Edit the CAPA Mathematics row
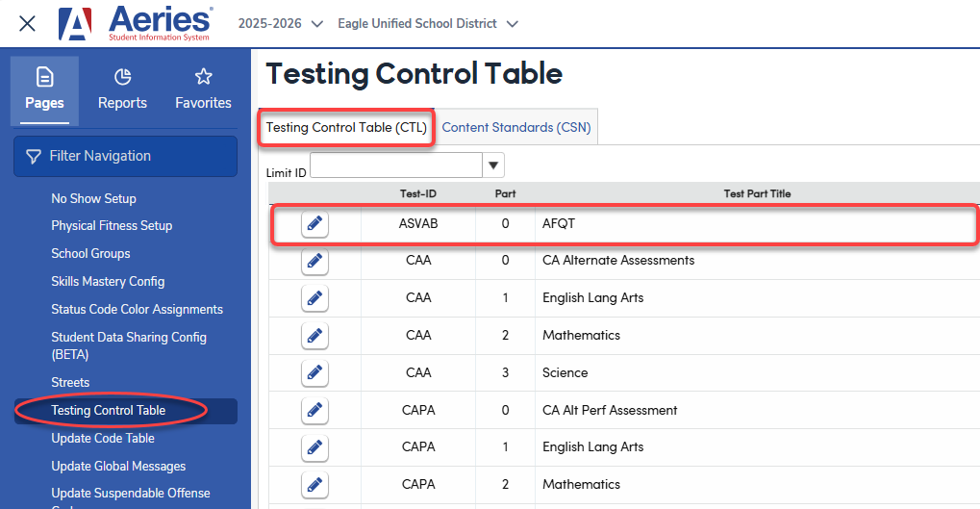 click(315, 485)
